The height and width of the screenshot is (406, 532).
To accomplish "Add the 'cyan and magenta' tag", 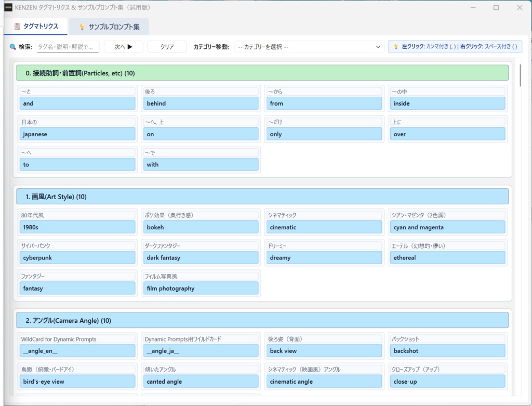I will [447, 227].
